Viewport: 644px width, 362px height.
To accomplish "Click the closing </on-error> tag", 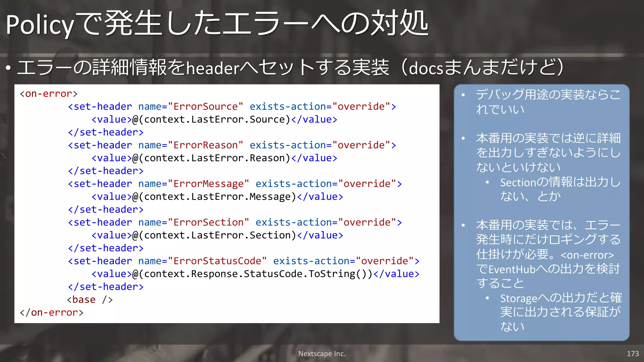I will 52,313.
